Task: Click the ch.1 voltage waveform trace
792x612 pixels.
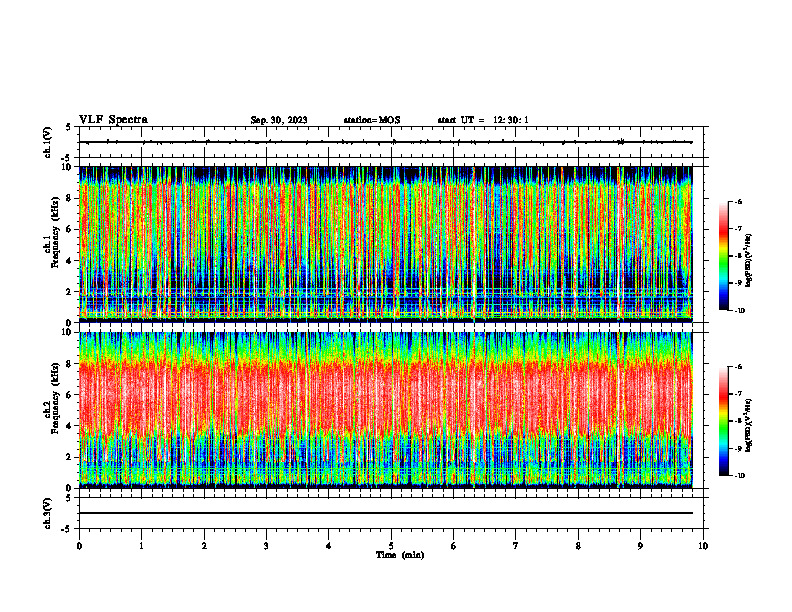Action: [x=386, y=142]
